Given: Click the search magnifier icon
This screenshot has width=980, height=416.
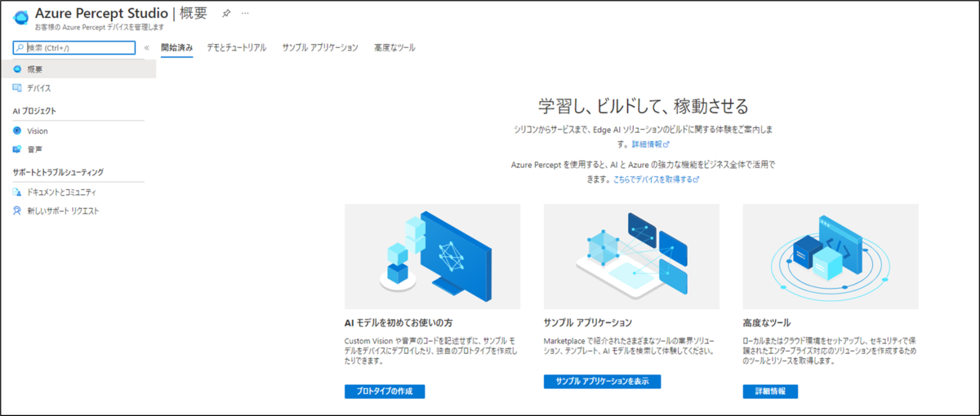Looking at the screenshot, I should point(20,48).
